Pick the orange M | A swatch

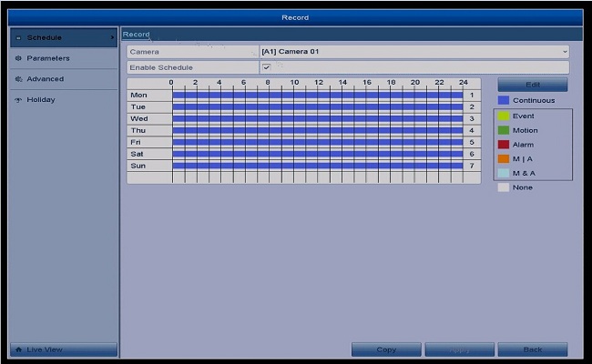click(x=503, y=159)
